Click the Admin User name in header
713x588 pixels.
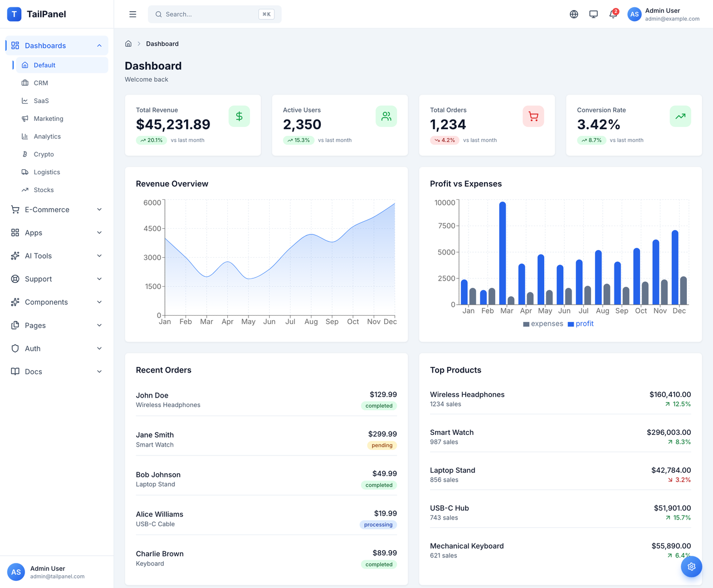pyautogui.click(x=662, y=11)
